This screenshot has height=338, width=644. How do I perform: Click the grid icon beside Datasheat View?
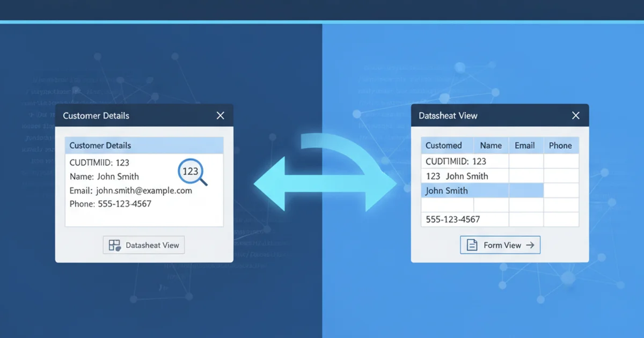pos(114,245)
